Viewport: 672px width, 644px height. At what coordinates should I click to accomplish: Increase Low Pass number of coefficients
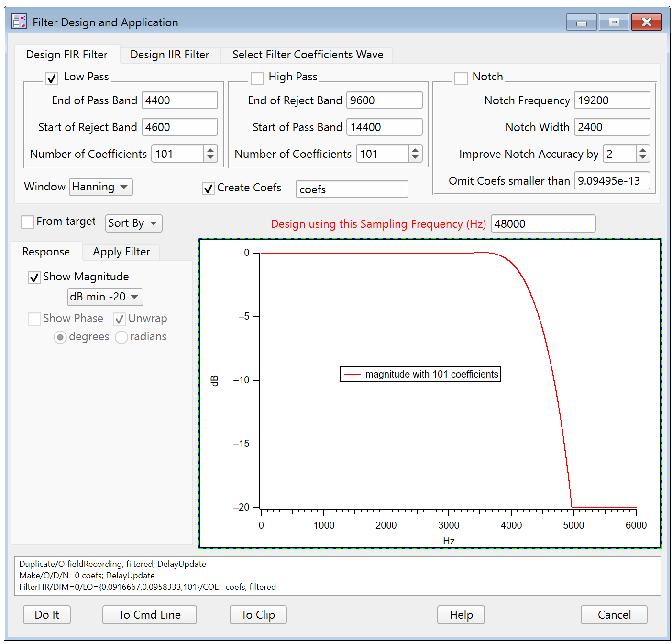point(210,150)
